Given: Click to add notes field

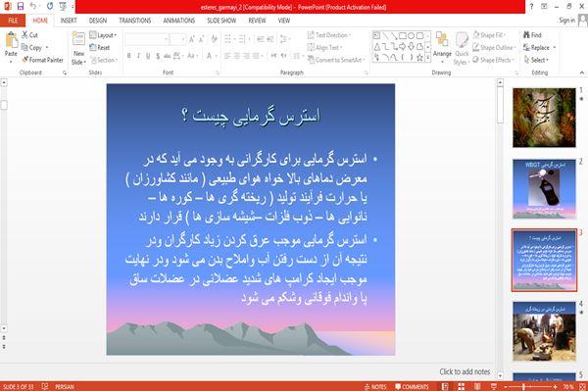Looking at the screenshot, I should click(465, 371).
